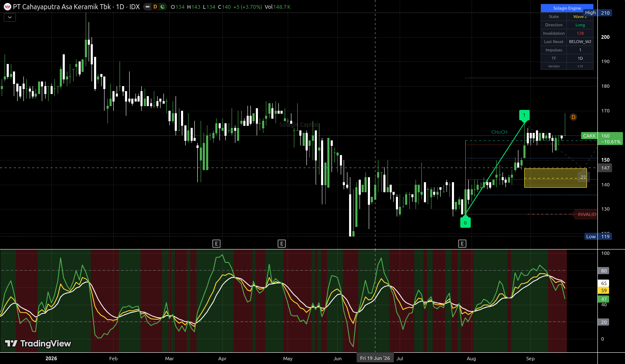Click the orange D dividend marker on chart
Screen dimensions: 625x364
point(573,117)
